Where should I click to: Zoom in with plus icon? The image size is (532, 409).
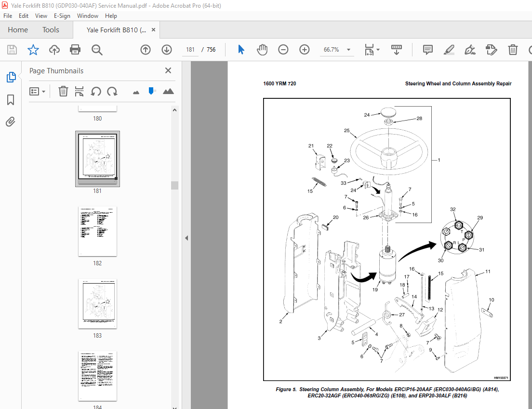click(x=305, y=50)
